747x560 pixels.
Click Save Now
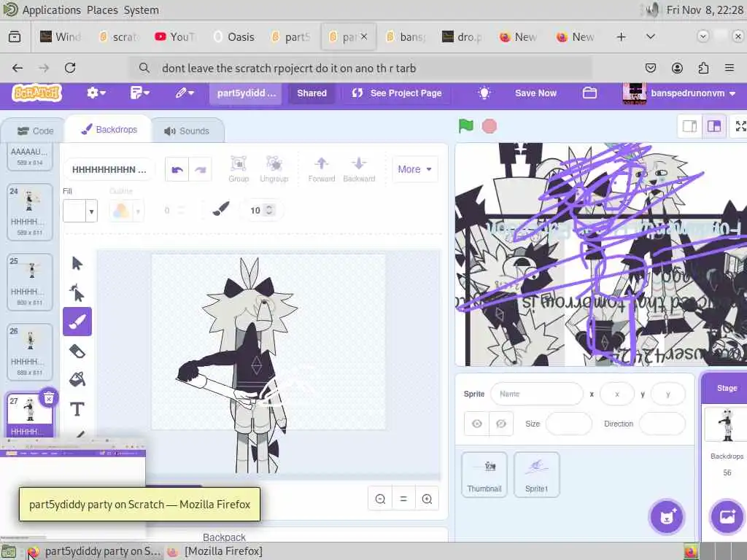point(535,93)
